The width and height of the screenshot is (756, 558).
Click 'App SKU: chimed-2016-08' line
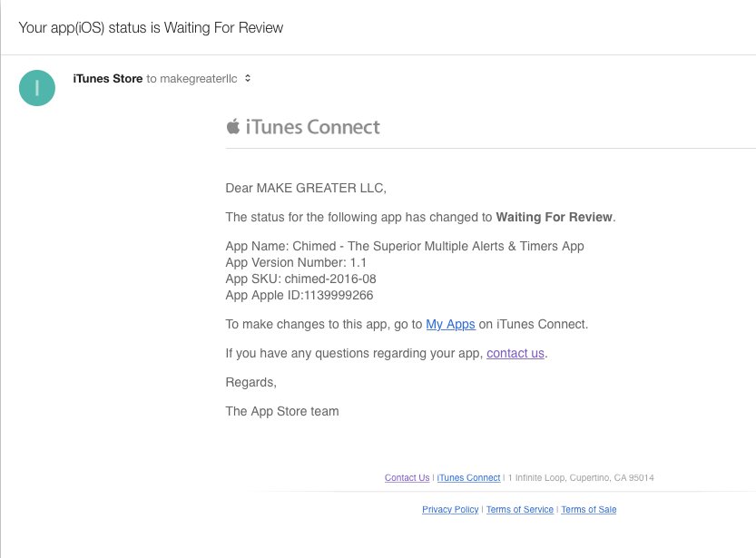pyautogui.click(x=300, y=279)
